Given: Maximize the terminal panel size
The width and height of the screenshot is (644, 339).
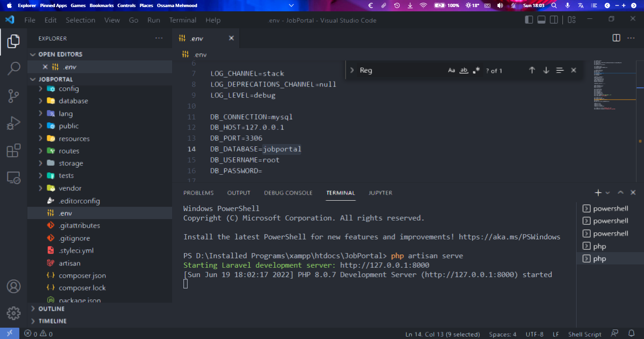Looking at the screenshot, I should tap(620, 193).
